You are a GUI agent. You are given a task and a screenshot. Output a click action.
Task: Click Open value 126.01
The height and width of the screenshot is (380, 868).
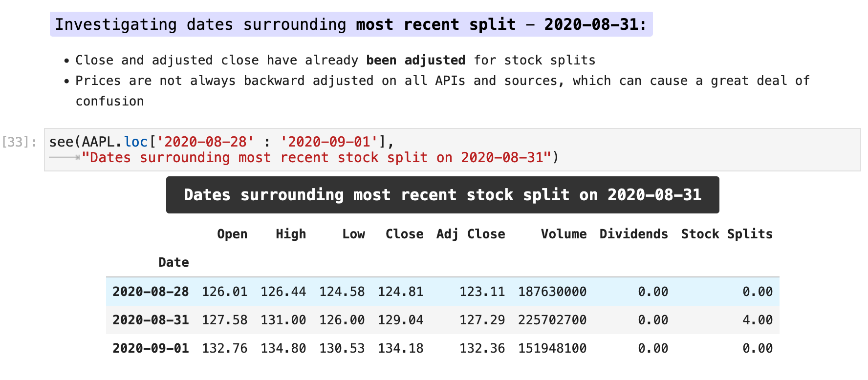tap(225, 292)
